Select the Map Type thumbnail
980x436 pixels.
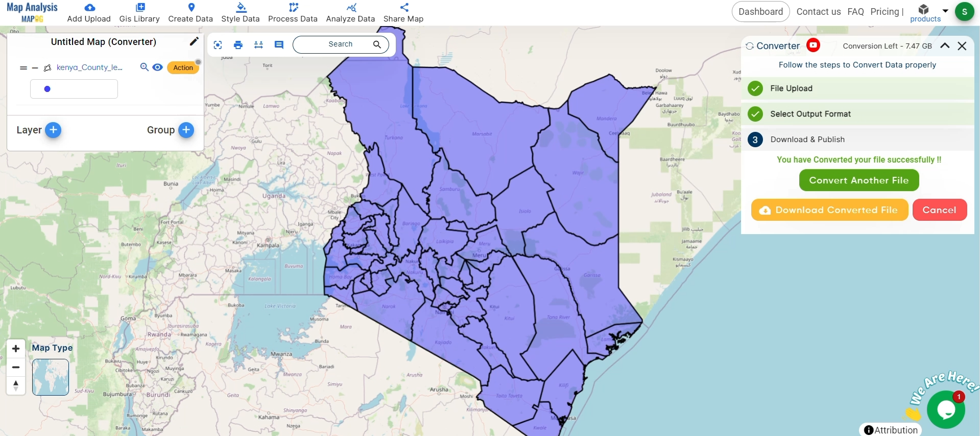[51, 377]
